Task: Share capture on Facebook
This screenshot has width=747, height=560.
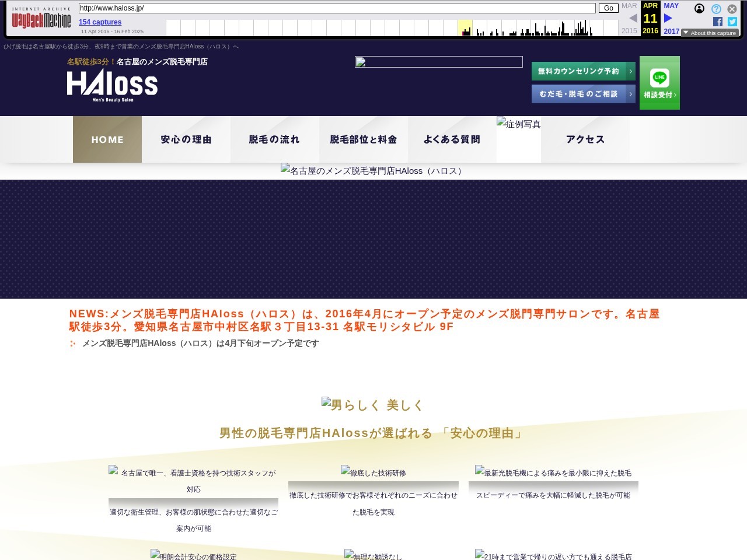Action: [718, 22]
